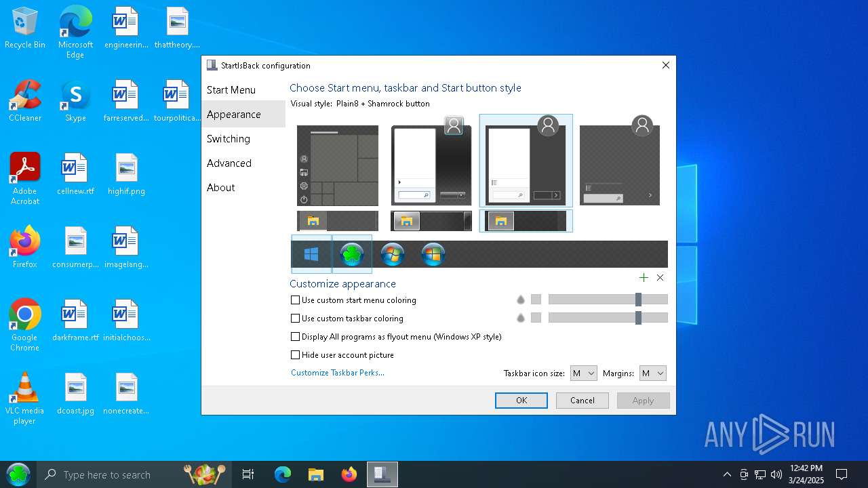Select the Windows 7 glossy start menu style
Viewport: 868px width, 488px height.
pyautogui.click(x=431, y=161)
